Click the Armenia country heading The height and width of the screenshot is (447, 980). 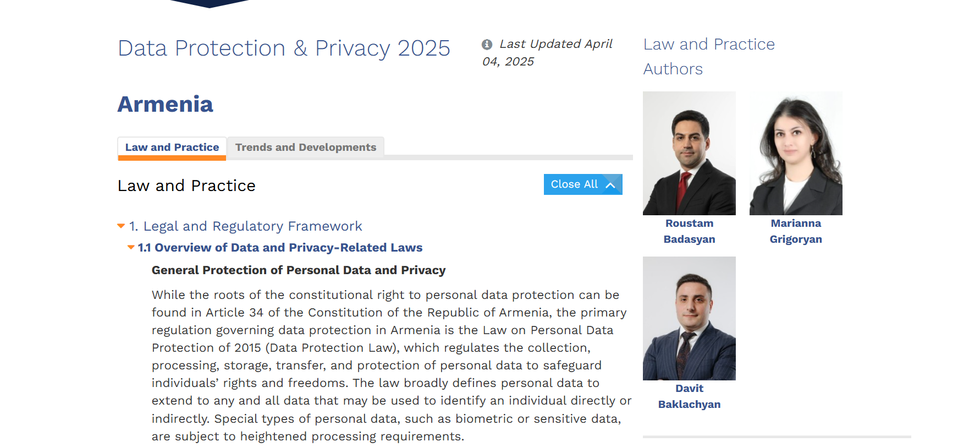pos(165,105)
